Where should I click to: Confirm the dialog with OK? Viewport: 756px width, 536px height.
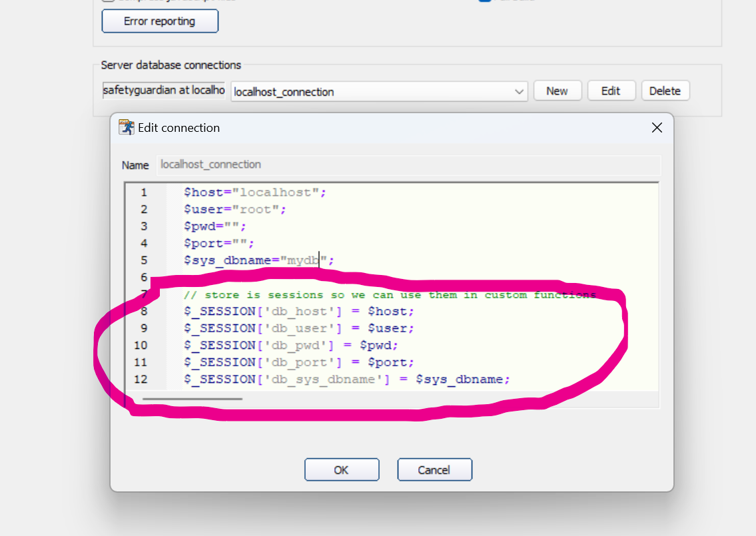(341, 470)
